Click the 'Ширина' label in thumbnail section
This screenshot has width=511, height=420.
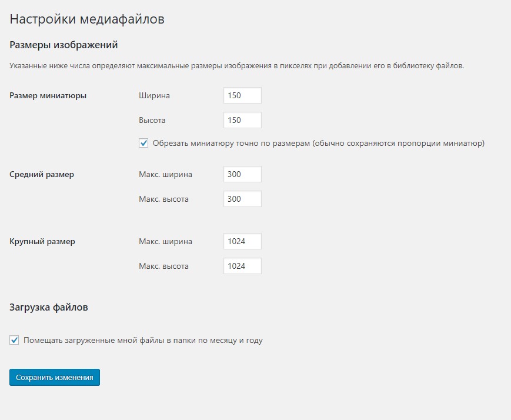pos(154,95)
